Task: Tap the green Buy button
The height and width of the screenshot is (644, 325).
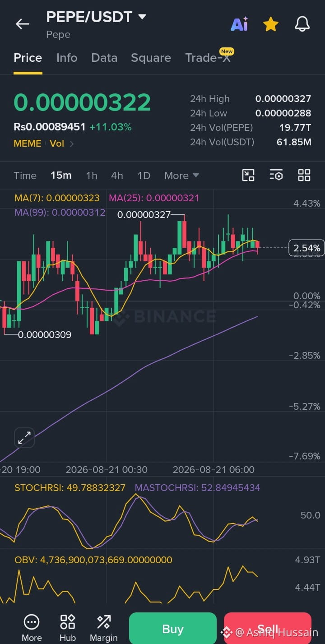Action: click(x=173, y=629)
